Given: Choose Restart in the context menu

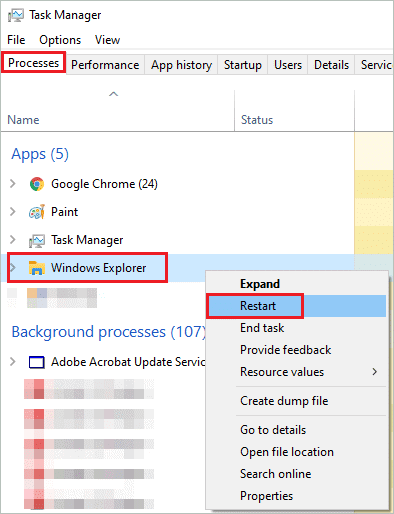Looking at the screenshot, I should coord(296,306).
